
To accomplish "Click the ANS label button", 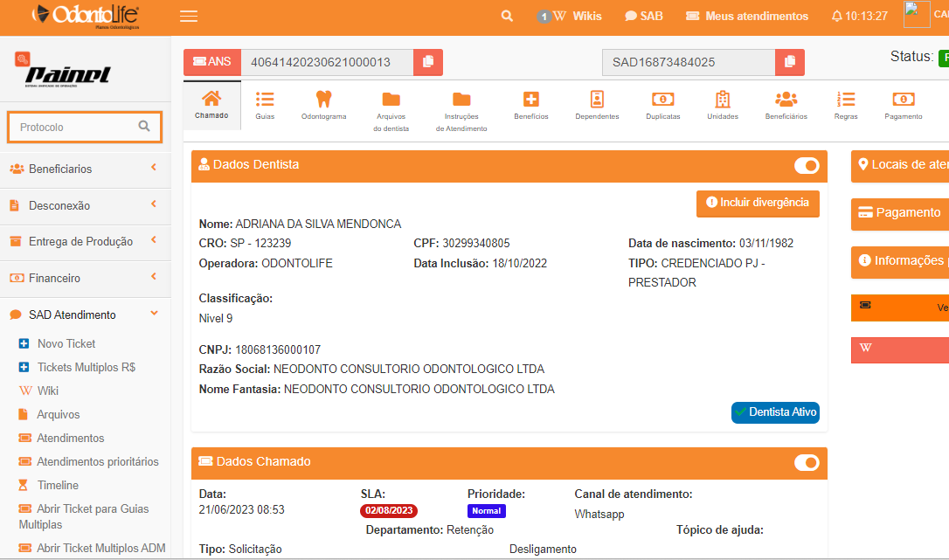I will [211, 62].
